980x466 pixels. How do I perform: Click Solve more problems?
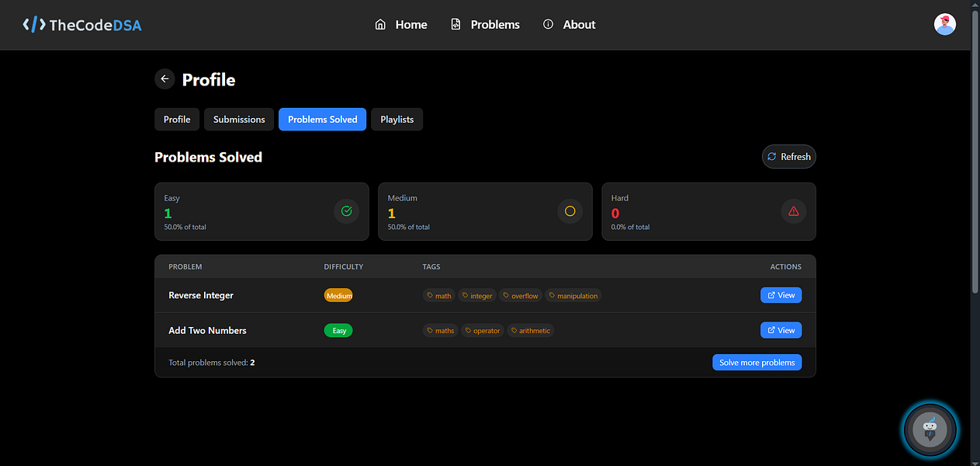point(757,363)
